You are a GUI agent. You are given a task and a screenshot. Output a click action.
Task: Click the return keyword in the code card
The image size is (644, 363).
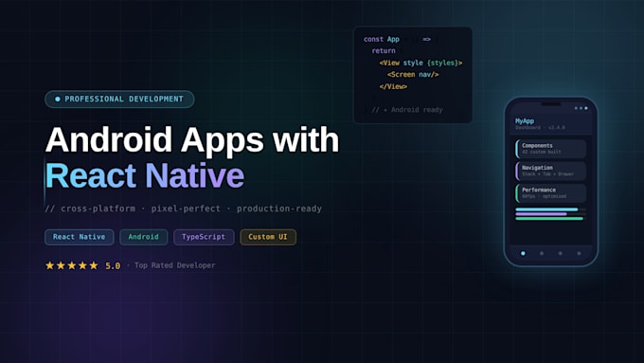coord(384,50)
